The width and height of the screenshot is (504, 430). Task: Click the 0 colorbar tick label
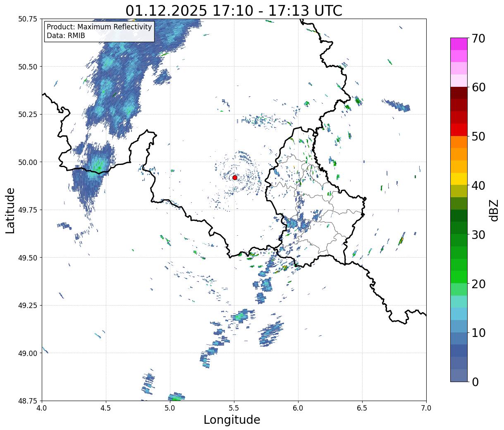[475, 382]
